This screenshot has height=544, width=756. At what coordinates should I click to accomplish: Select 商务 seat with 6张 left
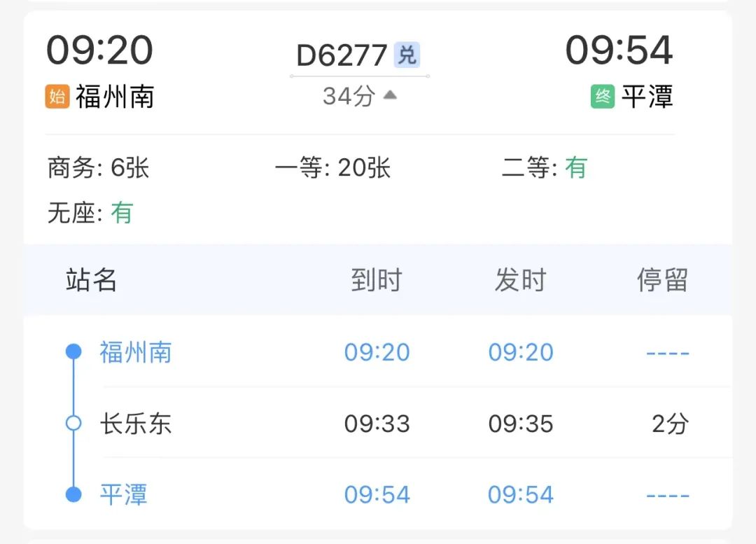point(98,168)
